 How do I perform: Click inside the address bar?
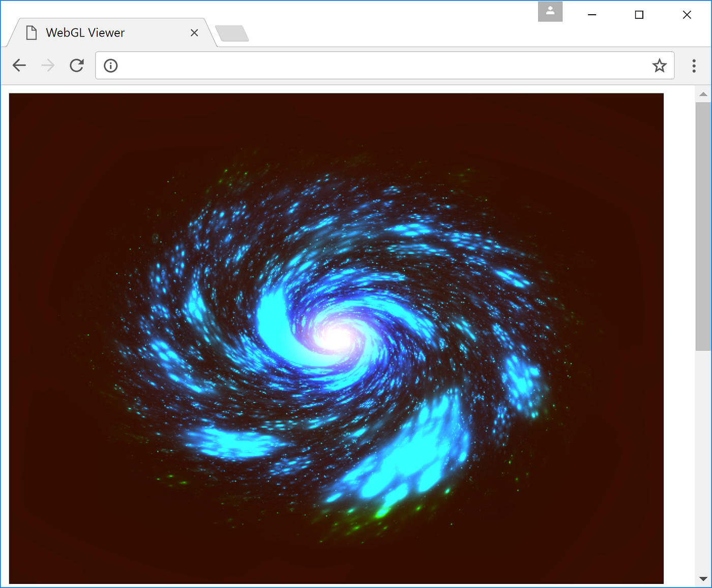(x=356, y=65)
